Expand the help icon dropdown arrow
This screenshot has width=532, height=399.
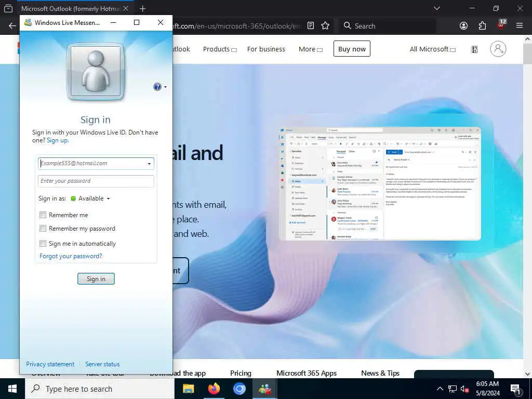pyautogui.click(x=165, y=87)
